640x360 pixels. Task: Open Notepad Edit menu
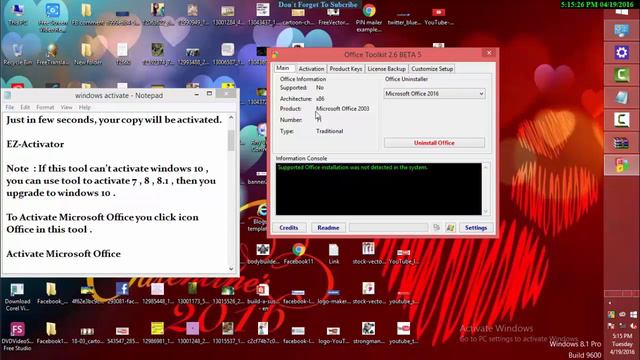25,107
